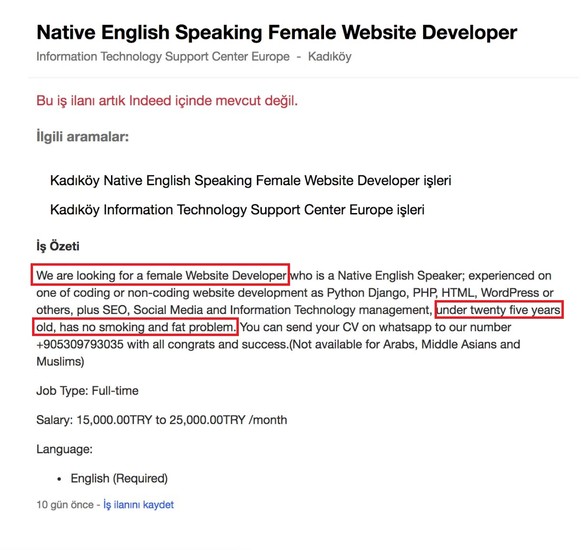The width and height of the screenshot is (582, 550).
Task: Click the phrase 'old, has no smoking and fat problem.'
Action: click(x=135, y=327)
